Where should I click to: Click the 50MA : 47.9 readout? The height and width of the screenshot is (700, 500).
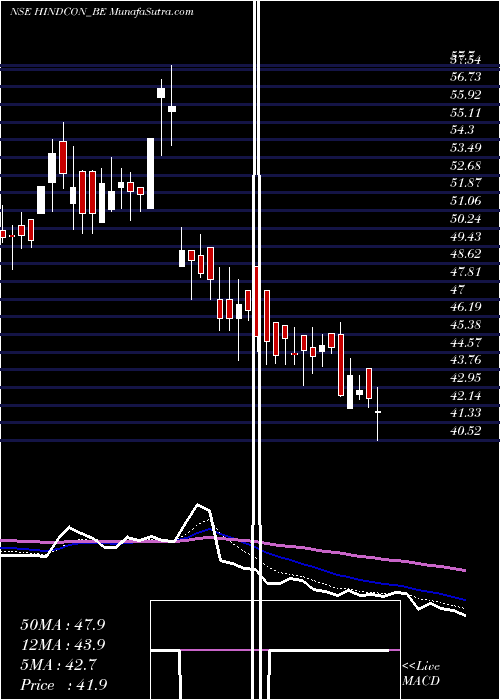(63, 625)
